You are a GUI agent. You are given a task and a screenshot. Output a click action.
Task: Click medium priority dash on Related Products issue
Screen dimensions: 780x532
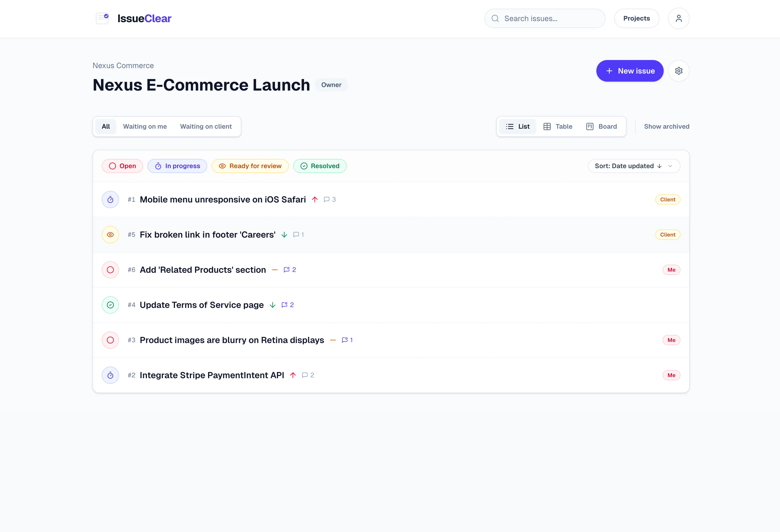[275, 270]
